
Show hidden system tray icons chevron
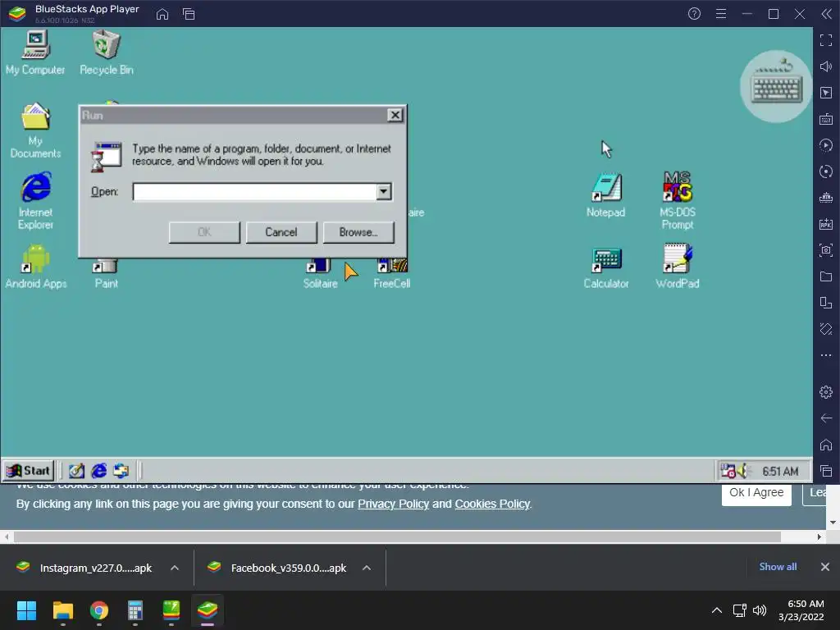pos(717,610)
